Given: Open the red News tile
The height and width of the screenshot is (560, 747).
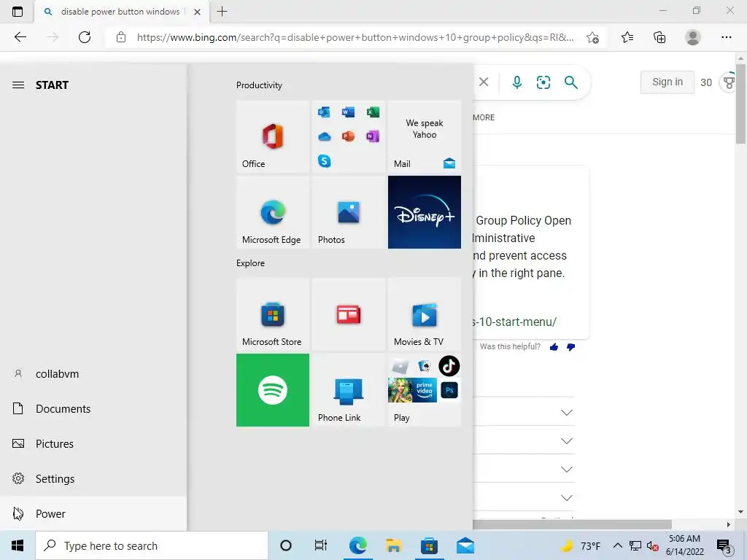Looking at the screenshot, I should tap(348, 314).
